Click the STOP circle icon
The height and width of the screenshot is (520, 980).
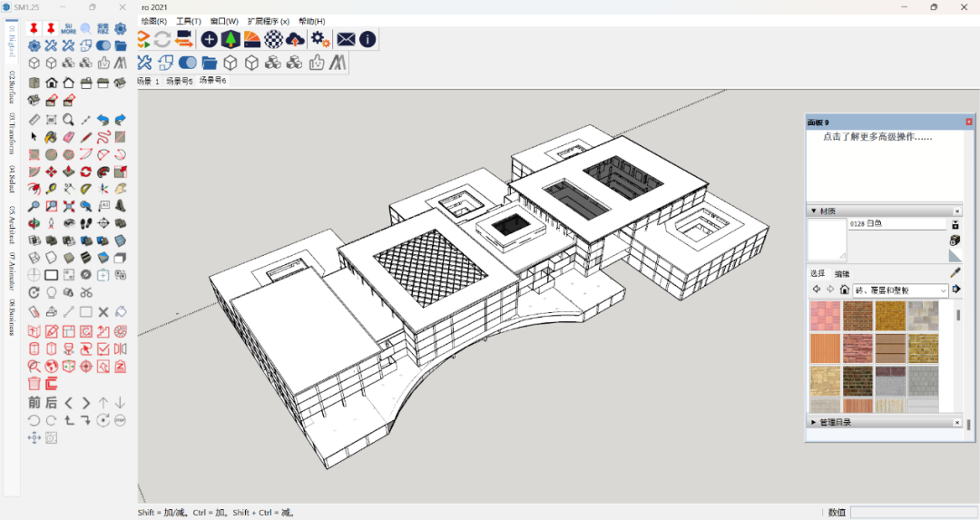[120, 420]
